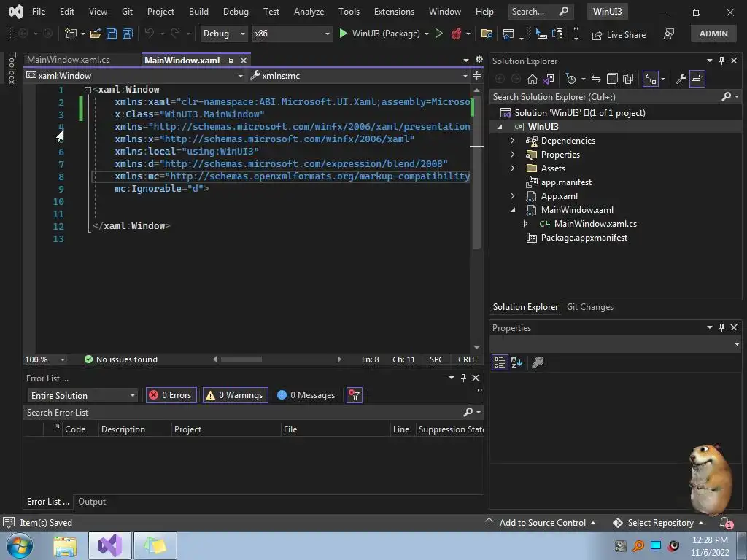
Task: Expand the Dependencies node
Action: coord(512,141)
